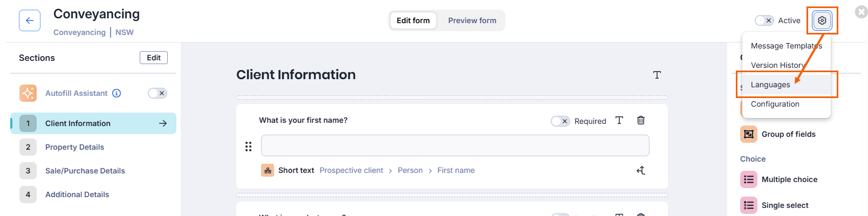Select Languages from the settings menu
868x216 pixels.
(770, 85)
